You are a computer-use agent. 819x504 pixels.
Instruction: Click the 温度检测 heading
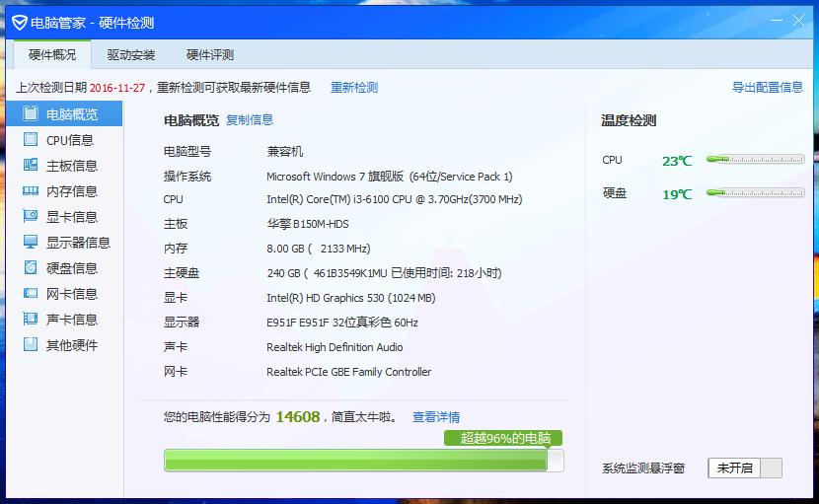point(629,120)
